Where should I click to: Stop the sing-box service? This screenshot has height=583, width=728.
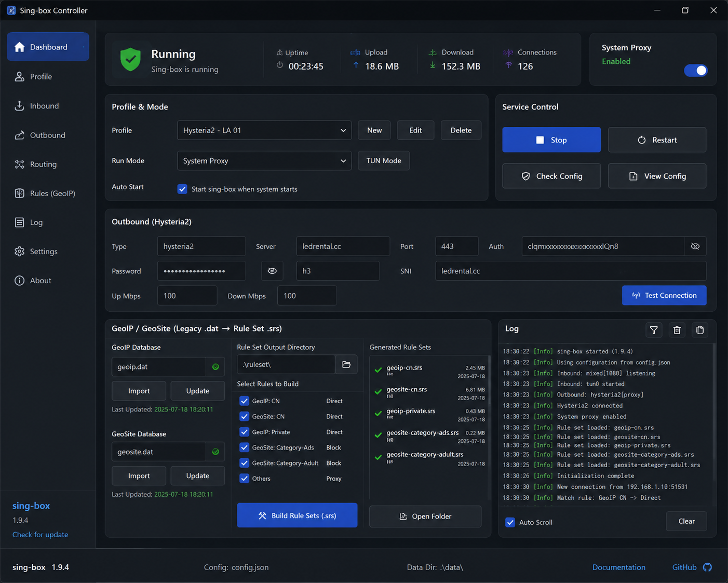pyautogui.click(x=551, y=140)
